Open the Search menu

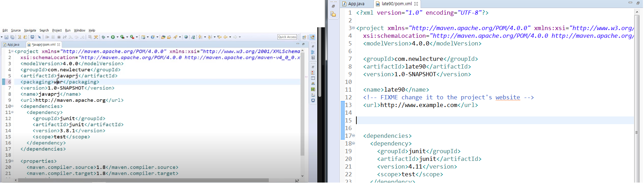pyautogui.click(x=44, y=30)
